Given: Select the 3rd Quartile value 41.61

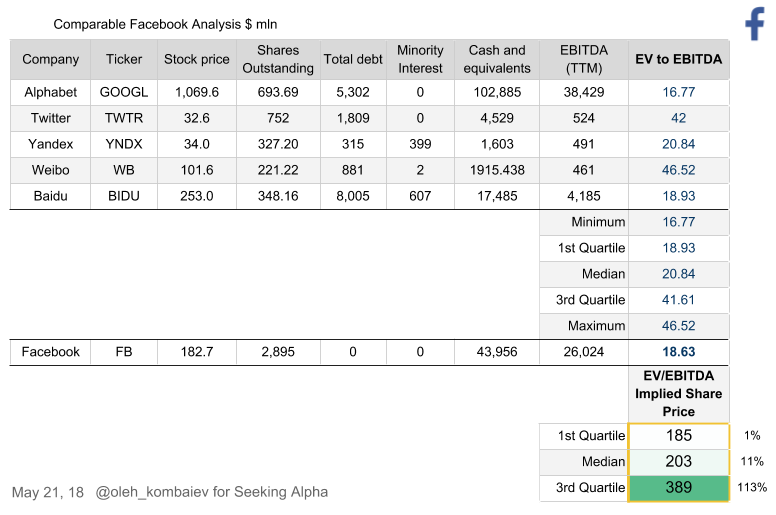Looking at the screenshot, I should [x=679, y=300].
